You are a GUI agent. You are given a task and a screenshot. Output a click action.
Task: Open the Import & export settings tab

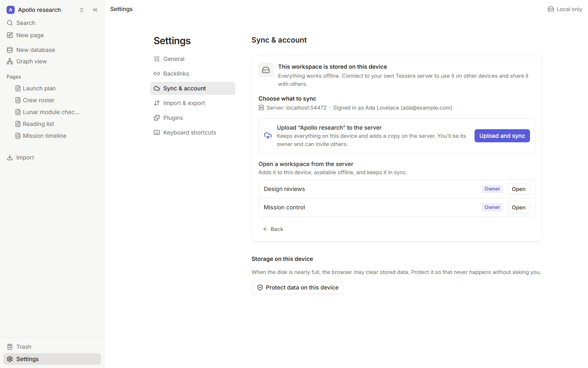193,103
